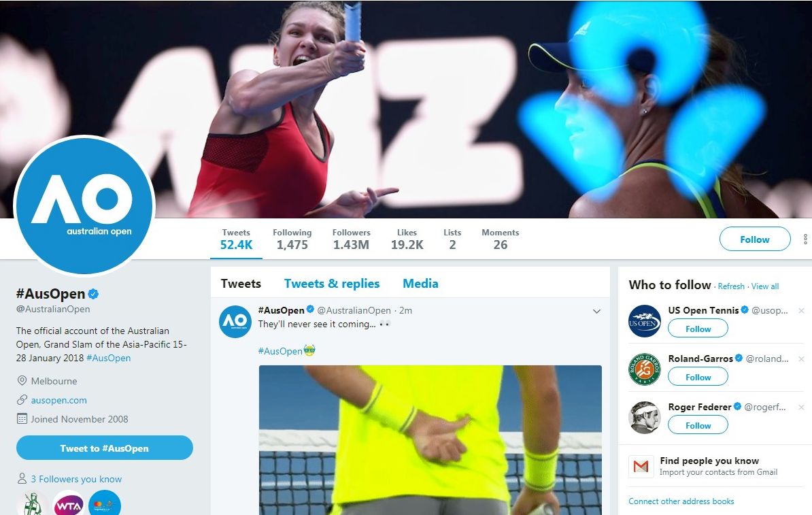
Task: Expand the tweet options chevron
Action: click(x=596, y=312)
